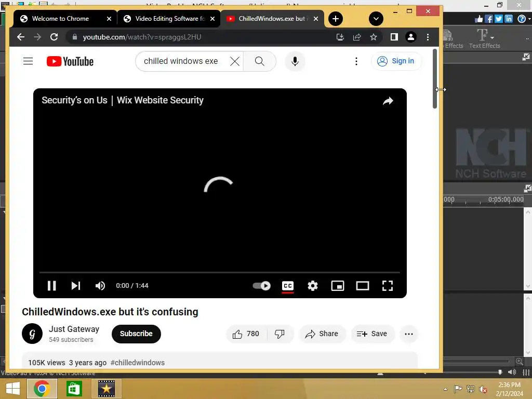
Task: Click share arrow on video overlay
Action: point(388,101)
